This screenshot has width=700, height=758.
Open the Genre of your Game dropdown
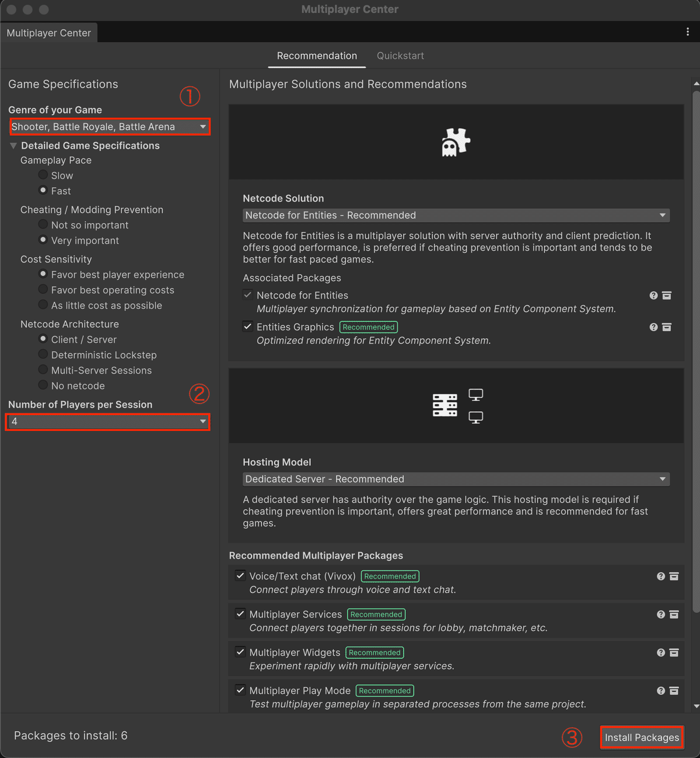pos(110,127)
